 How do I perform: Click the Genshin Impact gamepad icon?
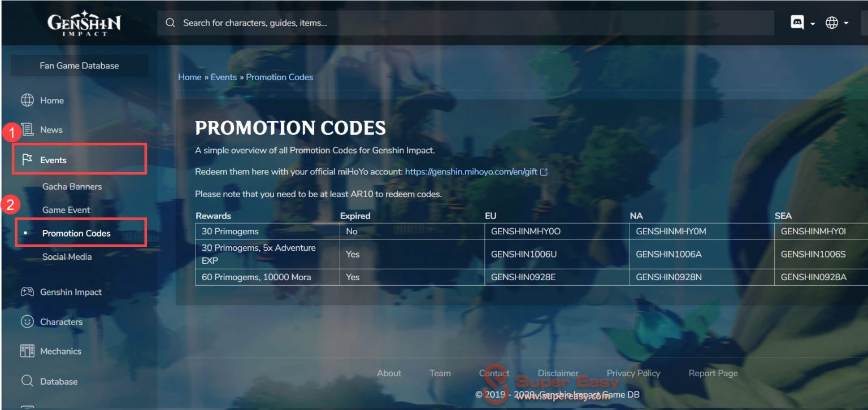27,292
